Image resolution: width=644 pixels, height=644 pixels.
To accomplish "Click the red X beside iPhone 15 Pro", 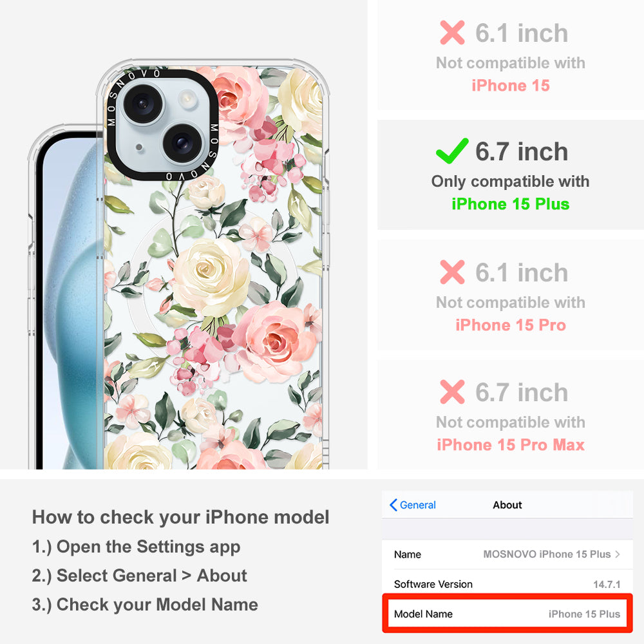I will click(452, 272).
